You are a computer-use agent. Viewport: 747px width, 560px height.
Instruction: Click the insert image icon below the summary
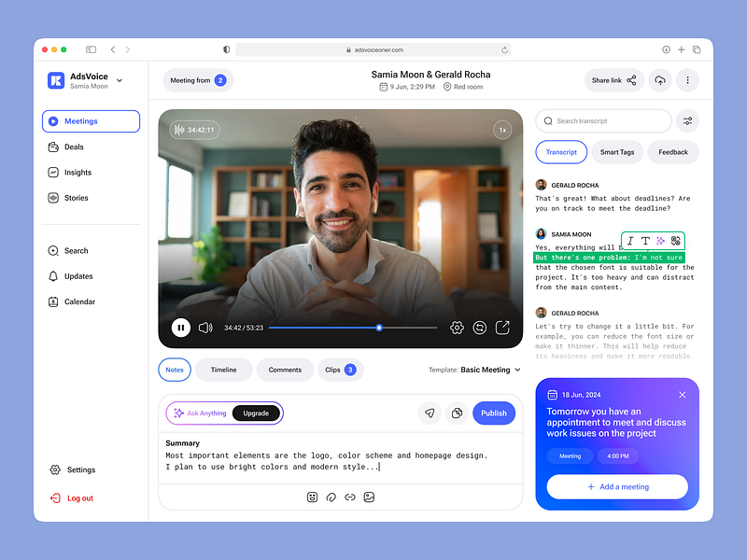[370, 497]
